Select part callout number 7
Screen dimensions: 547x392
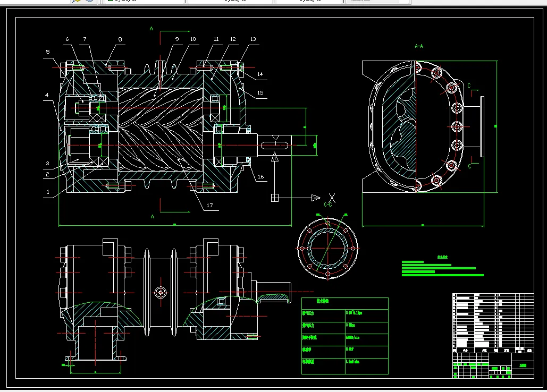tap(85, 39)
